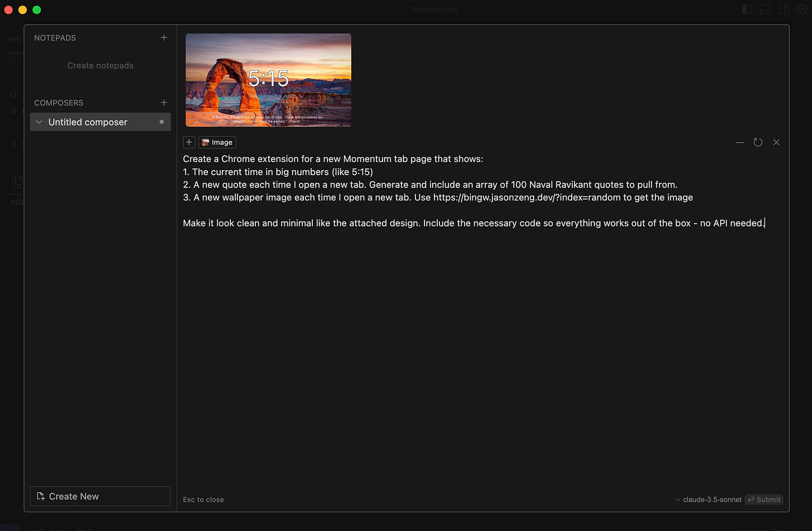Create a new composer via its plus icon
The image size is (812, 531).
click(x=163, y=103)
